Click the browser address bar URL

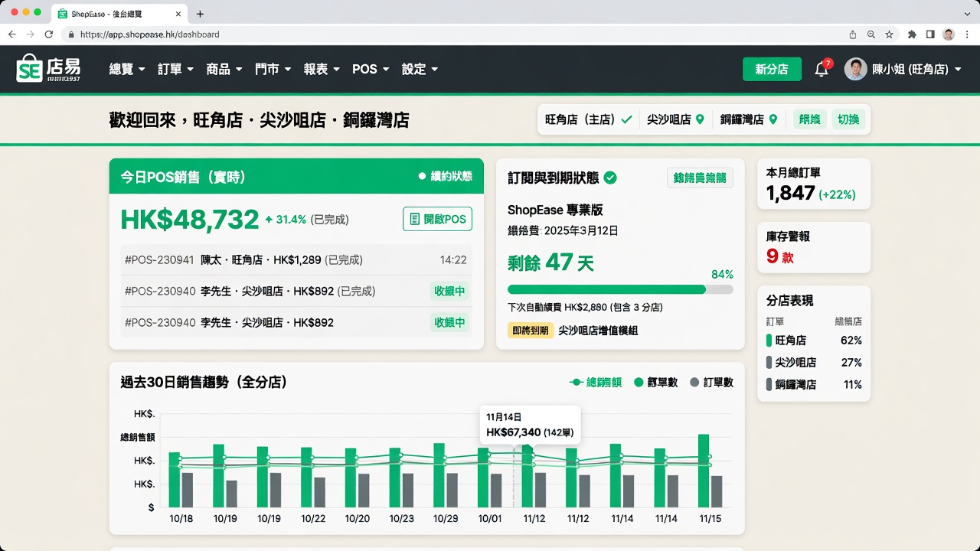pyautogui.click(x=150, y=34)
